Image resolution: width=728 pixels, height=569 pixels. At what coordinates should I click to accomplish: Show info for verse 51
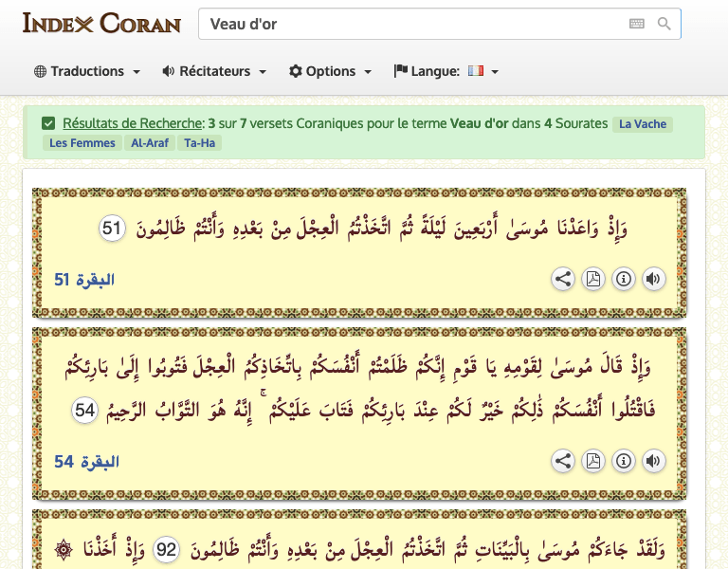pyautogui.click(x=624, y=279)
